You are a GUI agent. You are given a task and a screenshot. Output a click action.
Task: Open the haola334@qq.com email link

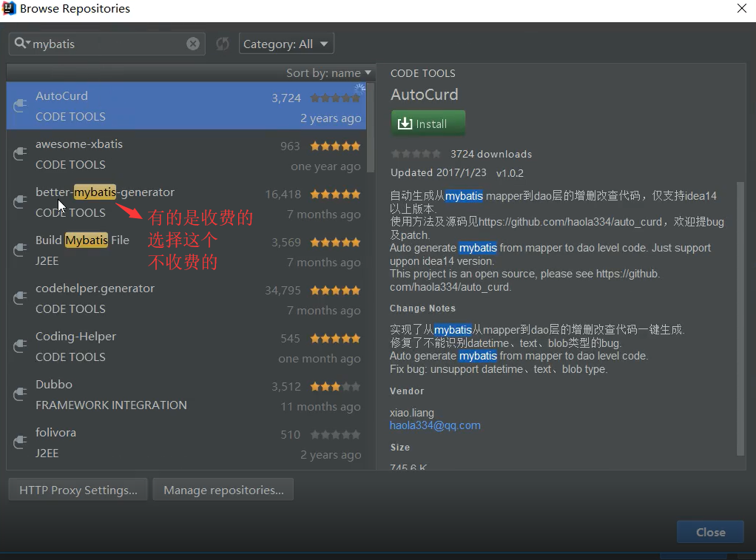[x=435, y=425]
